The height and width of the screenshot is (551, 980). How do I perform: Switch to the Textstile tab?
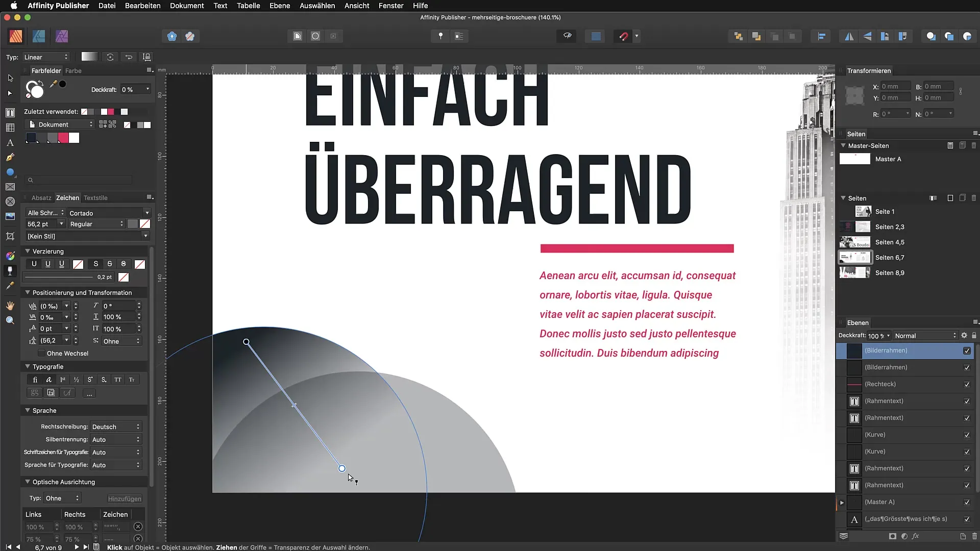[x=95, y=198]
